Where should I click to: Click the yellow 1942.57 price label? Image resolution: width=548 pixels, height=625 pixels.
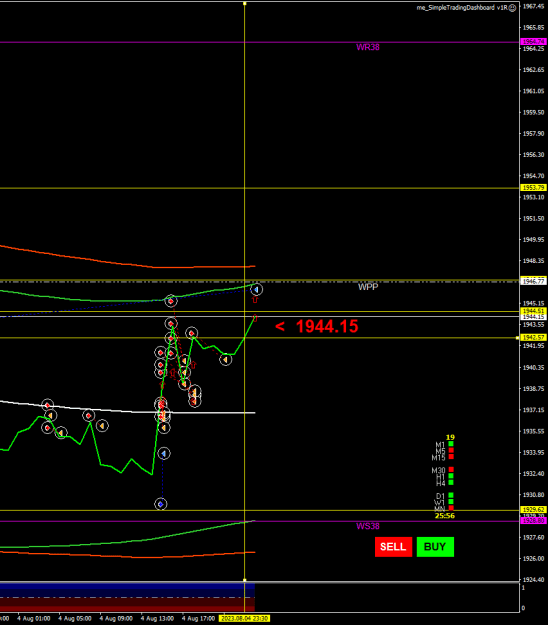(x=533, y=338)
